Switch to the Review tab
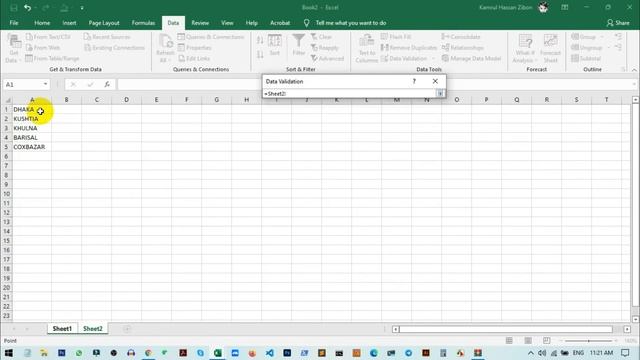The width and height of the screenshot is (640, 360). point(200,23)
